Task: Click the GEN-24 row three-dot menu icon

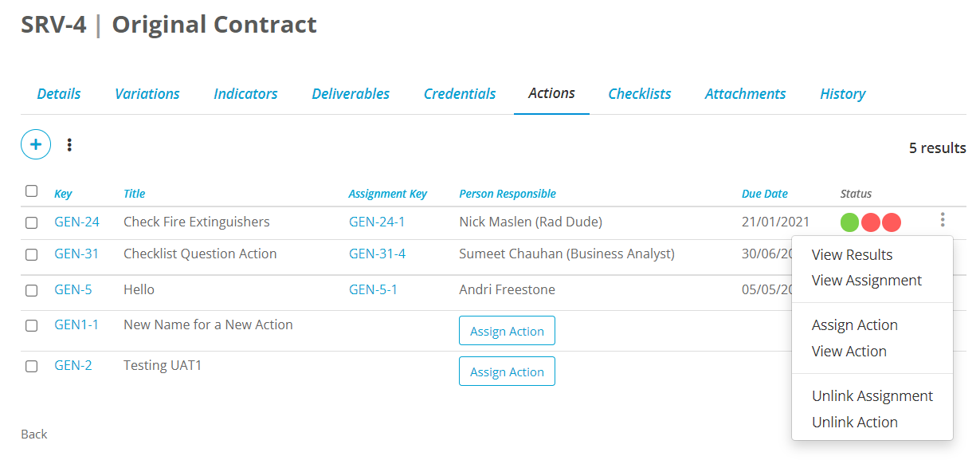Action: pyautogui.click(x=943, y=220)
